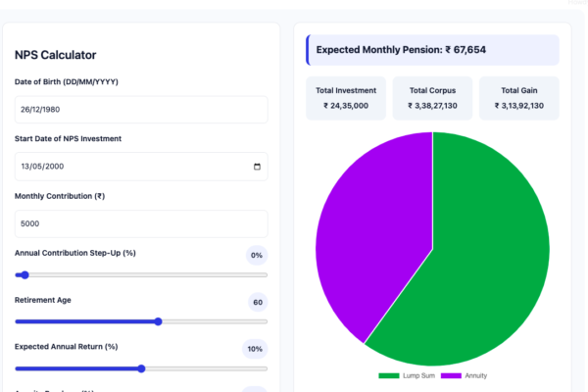The image size is (588, 392).
Task: Click the Retirement Age slider handle
Action: coord(158,321)
